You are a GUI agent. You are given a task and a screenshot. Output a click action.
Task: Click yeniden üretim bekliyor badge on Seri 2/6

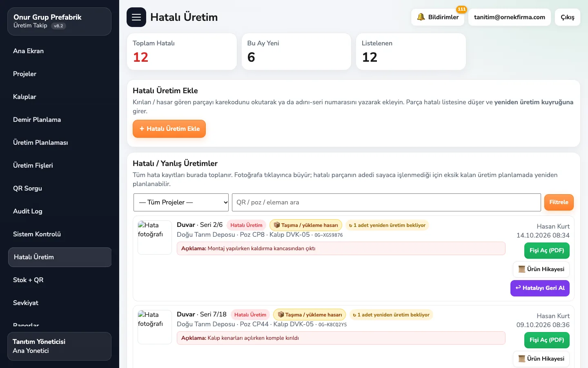click(387, 225)
